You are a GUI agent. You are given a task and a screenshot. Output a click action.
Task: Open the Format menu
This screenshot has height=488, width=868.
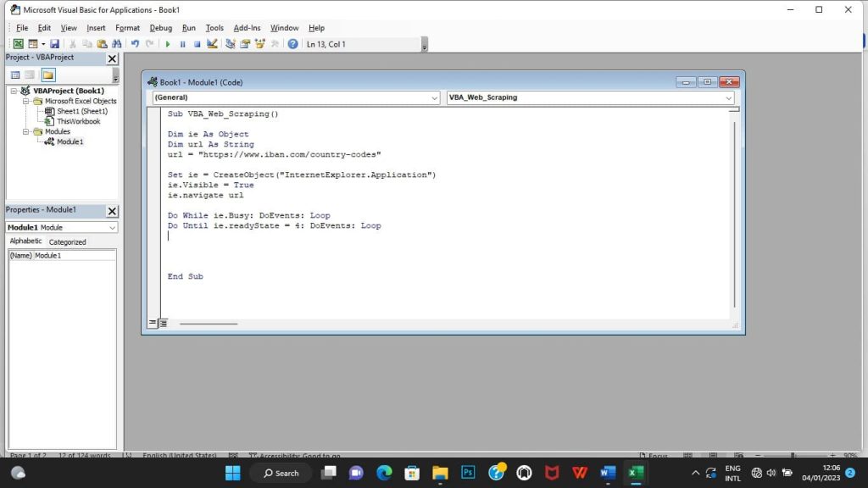(127, 28)
